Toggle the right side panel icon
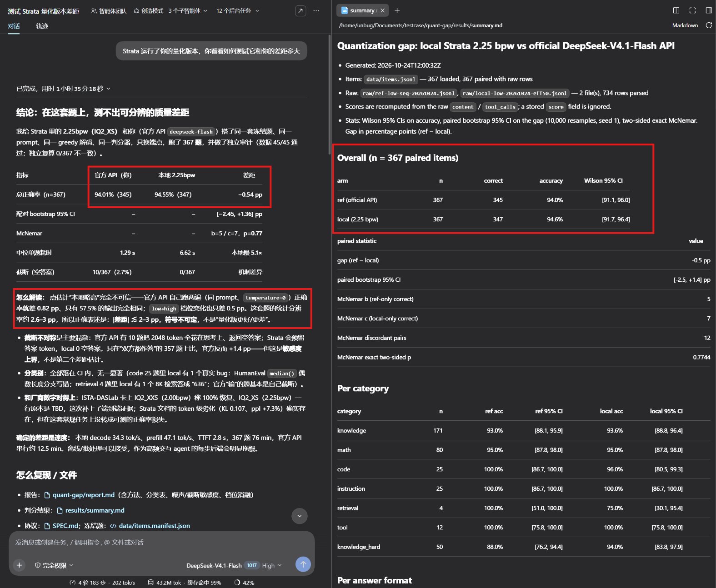This screenshot has height=588, width=716. point(709,10)
